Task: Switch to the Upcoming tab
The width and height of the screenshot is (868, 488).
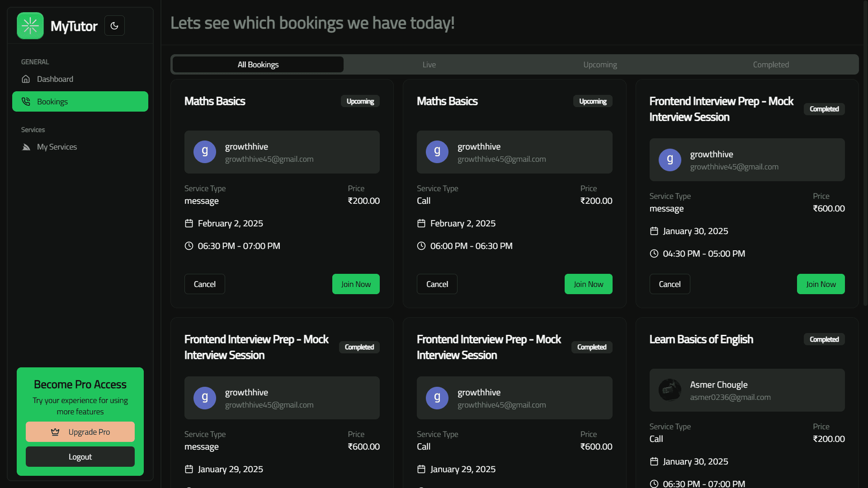Action: (x=600, y=65)
